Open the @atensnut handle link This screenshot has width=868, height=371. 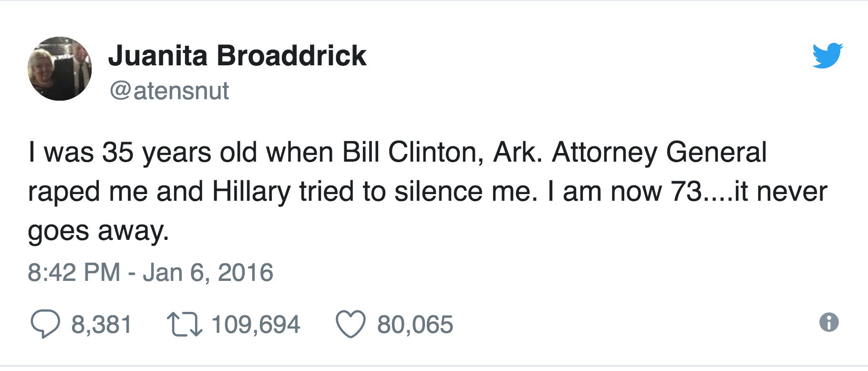point(169,91)
